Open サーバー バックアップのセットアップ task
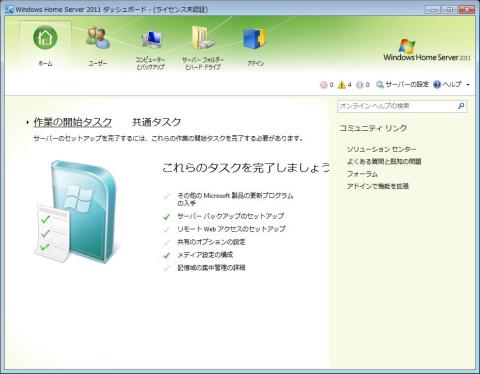 [230, 216]
